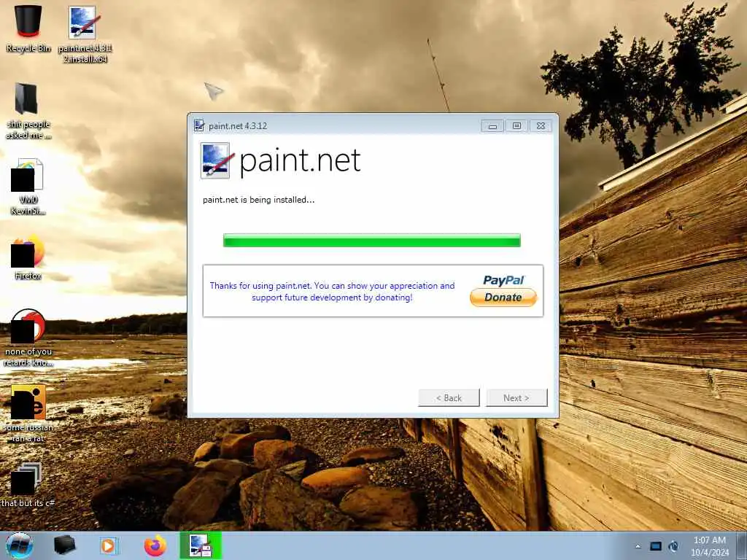Select the paint.net 4.3.12 installer desktop icon
The height and width of the screenshot is (560, 747).
pos(85,34)
